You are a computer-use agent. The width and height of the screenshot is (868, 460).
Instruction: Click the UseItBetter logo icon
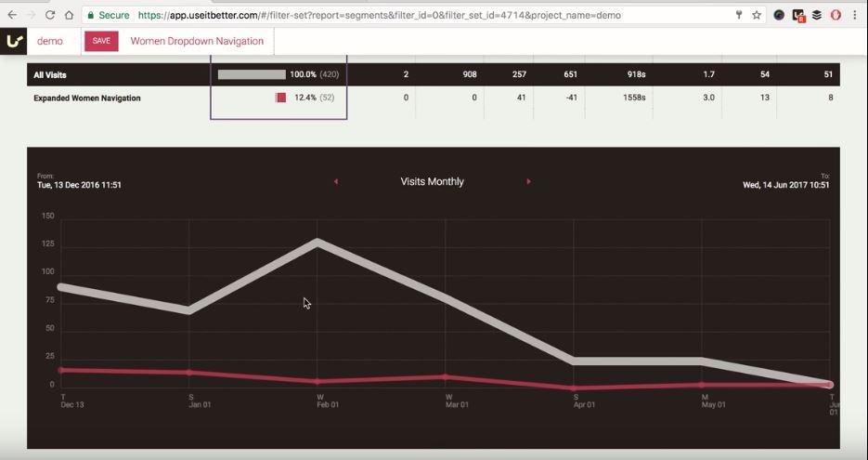pos(13,41)
